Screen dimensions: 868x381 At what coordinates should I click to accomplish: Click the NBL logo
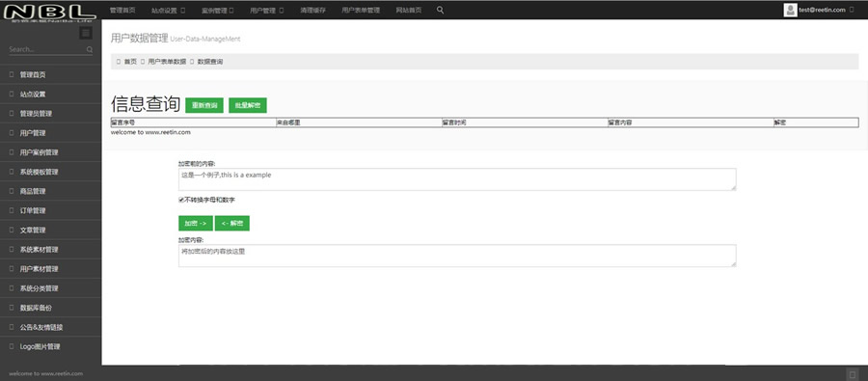(x=50, y=13)
